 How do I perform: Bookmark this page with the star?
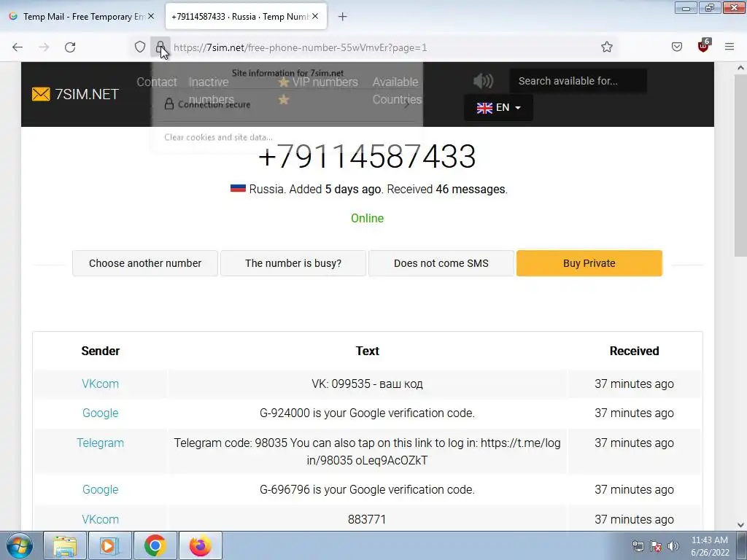(x=606, y=47)
